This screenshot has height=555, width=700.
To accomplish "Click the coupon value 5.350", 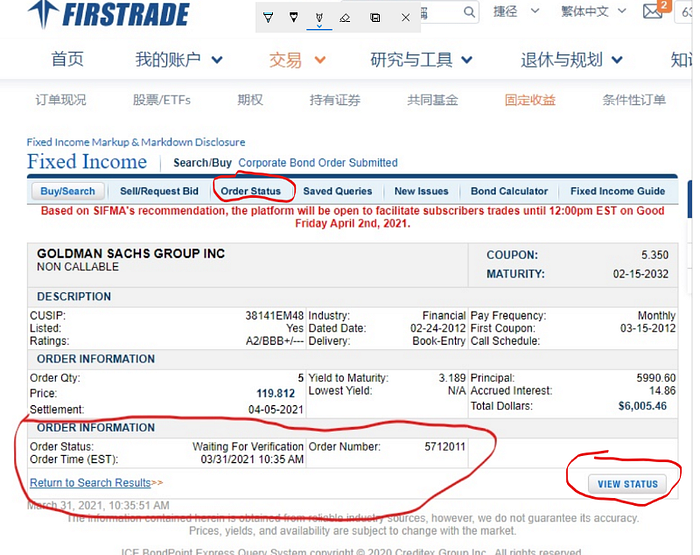I will pyautogui.click(x=655, y=255).
